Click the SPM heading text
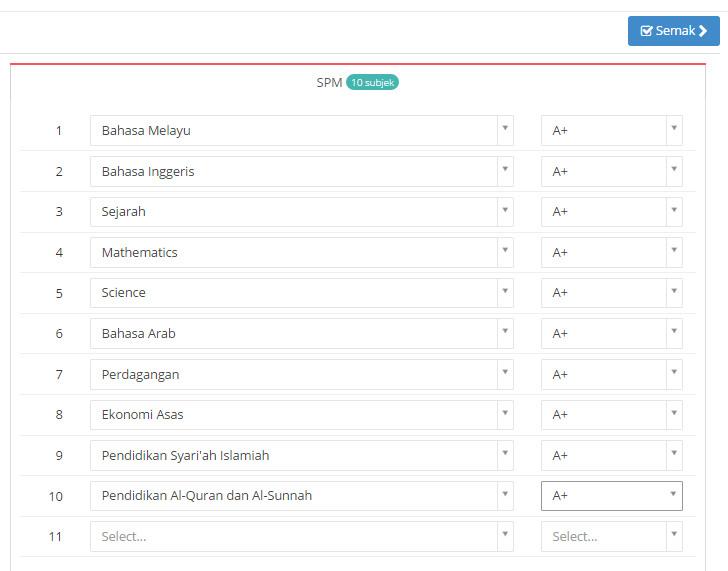 (329, 83)
